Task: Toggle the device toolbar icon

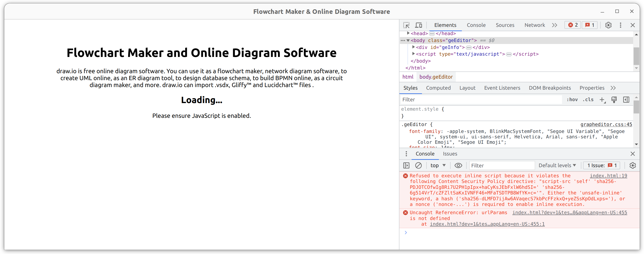Action: [418, 25]
